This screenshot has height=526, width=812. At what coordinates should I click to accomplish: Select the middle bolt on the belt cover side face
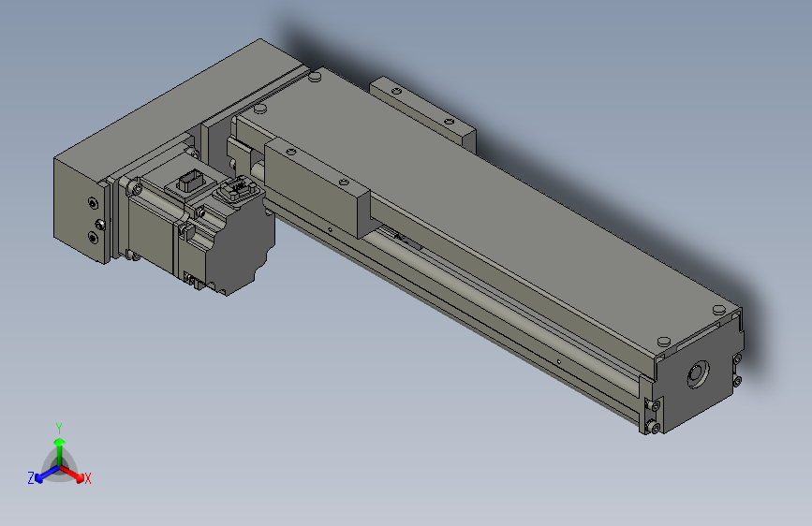(x=101, y=225)
